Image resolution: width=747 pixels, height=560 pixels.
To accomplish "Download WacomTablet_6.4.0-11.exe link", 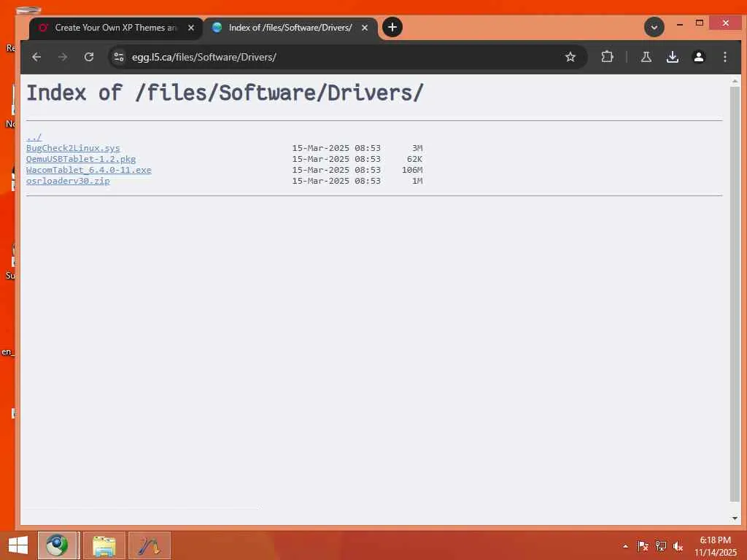I will (88, 170).
